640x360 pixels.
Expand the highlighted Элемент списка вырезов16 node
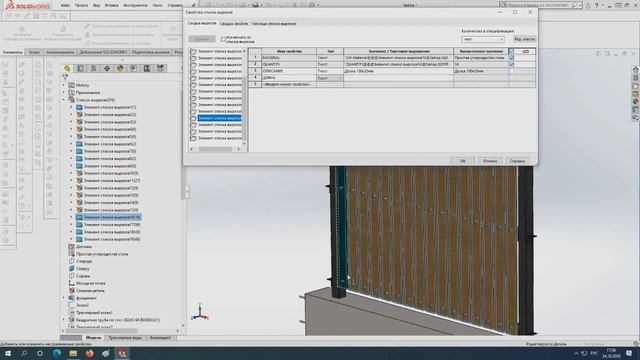pyautogui.click(x=71, y=217)
